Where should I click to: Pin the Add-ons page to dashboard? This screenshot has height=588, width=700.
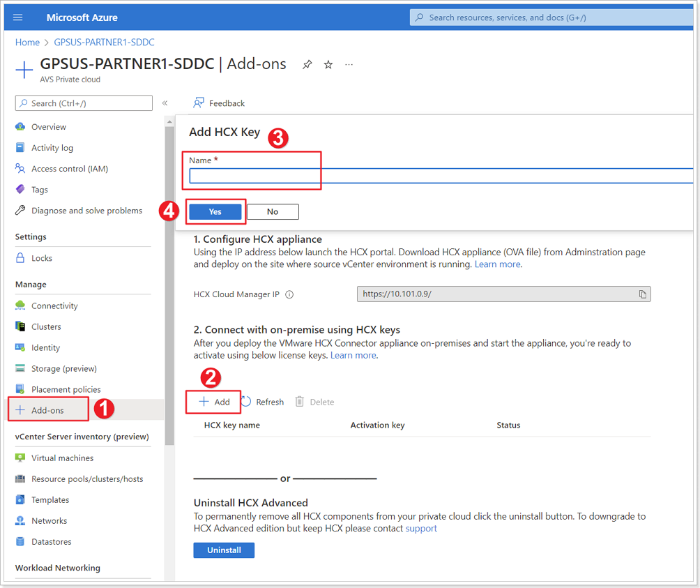(307, 63)
